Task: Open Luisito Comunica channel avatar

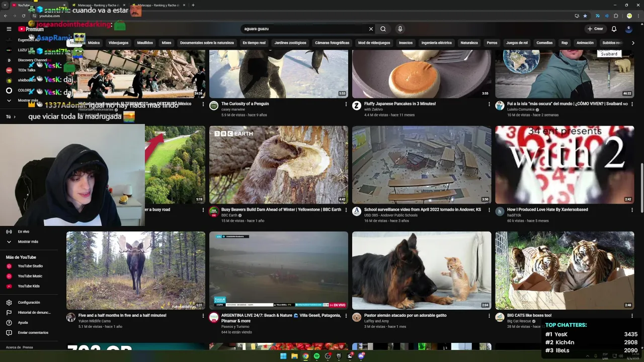Action: point(500,106)
